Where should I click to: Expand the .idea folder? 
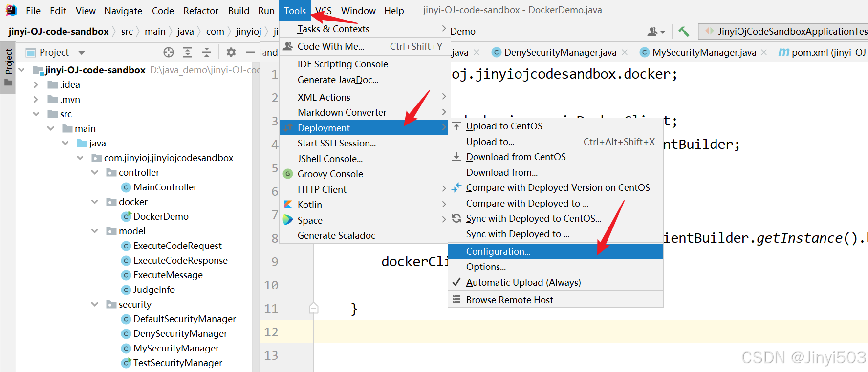coord(36,84)
